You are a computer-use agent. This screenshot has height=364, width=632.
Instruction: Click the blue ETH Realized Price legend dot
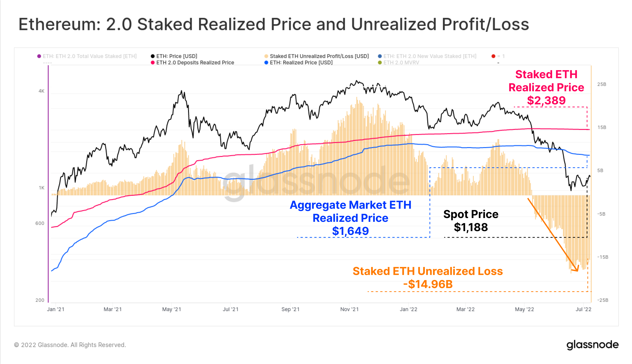tap(266, 63)
